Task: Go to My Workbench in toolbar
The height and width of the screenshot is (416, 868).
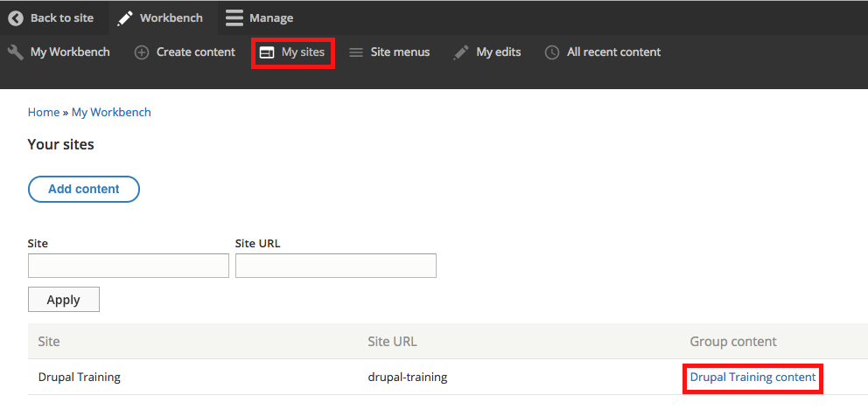Action: [x=70, y=52]
